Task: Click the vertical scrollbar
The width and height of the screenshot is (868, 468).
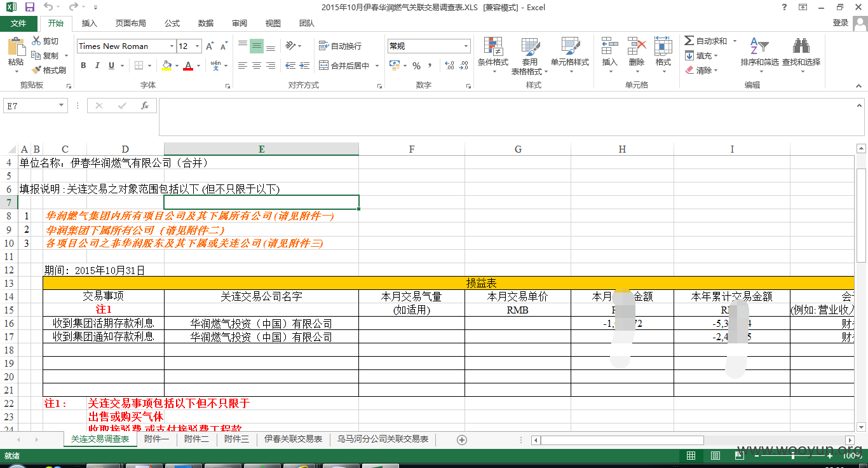Action: click(x=862, y=216)
